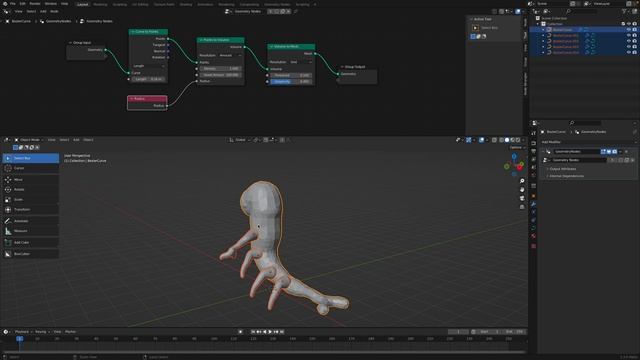640x360 pixels.
Task: Open the File menu
Action: [13, 4]
